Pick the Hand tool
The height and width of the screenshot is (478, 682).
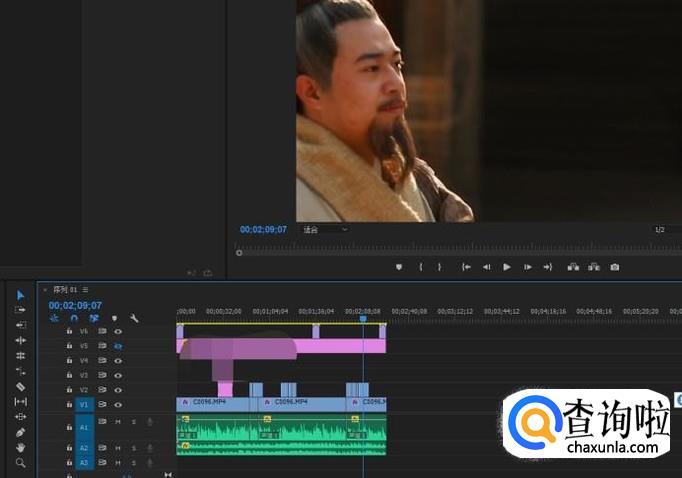pos(21,447)
